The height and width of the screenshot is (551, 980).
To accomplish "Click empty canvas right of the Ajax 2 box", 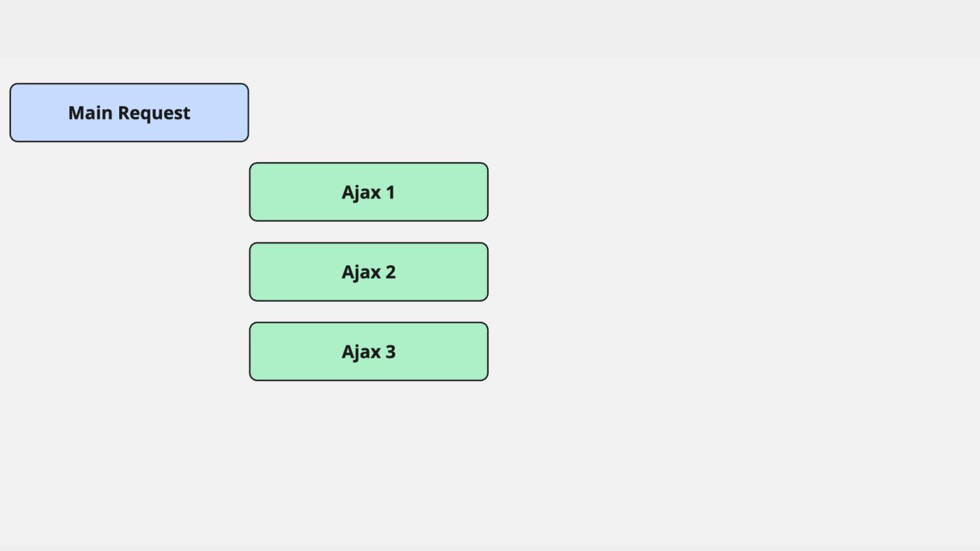I will point(681,271).
